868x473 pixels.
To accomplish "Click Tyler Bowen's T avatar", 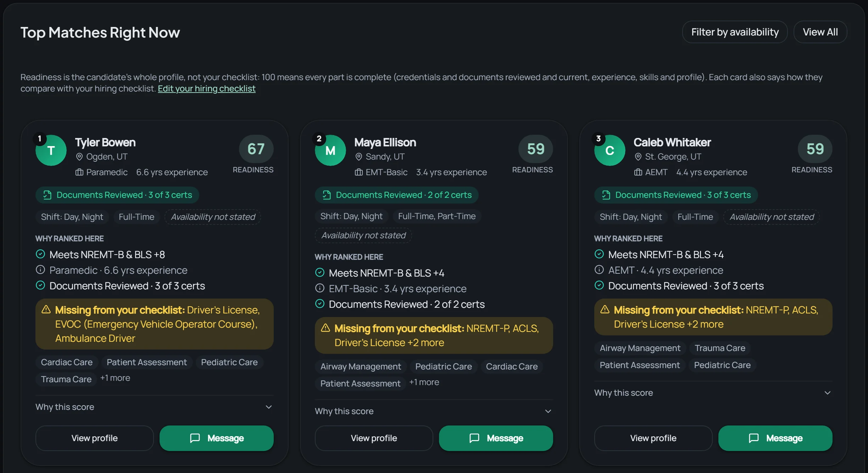I will (x=51, y=150).
